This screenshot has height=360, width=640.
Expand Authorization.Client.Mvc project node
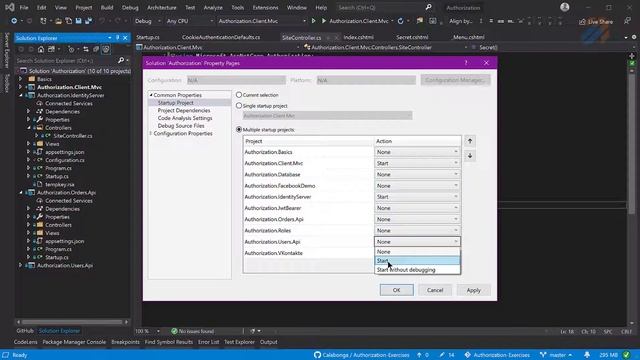(20, 87)
